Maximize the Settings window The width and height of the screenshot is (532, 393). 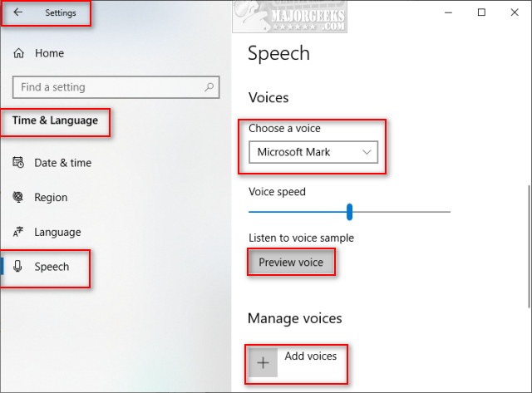pyautogui.click(x=481, y=12)
